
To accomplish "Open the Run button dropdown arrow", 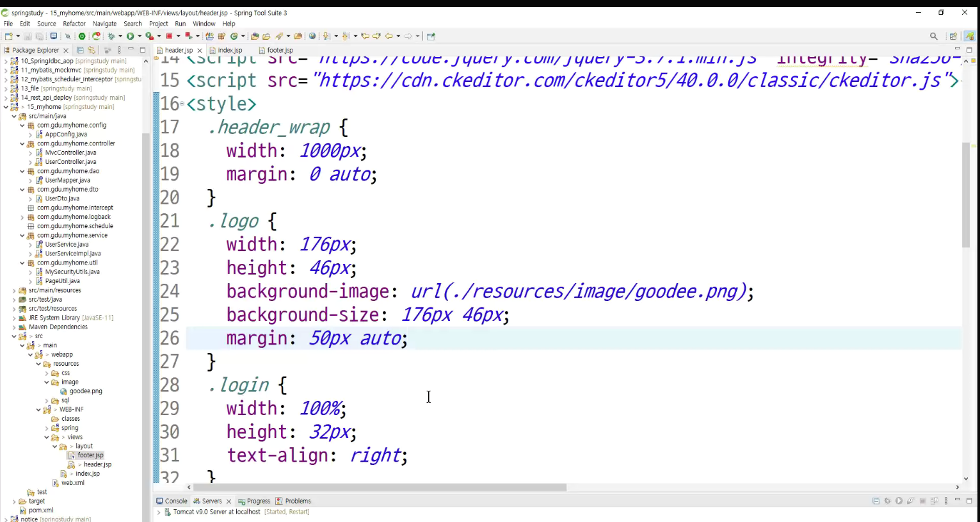I will [139, 37].
